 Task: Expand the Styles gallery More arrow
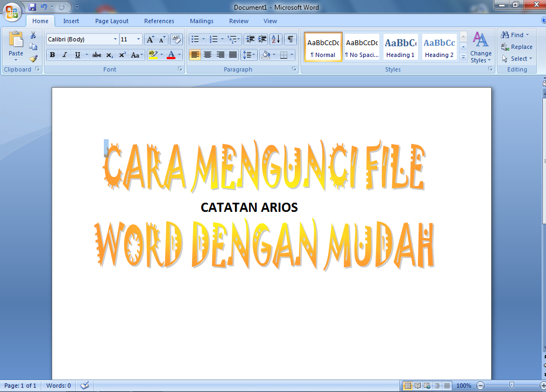point(463,58)
